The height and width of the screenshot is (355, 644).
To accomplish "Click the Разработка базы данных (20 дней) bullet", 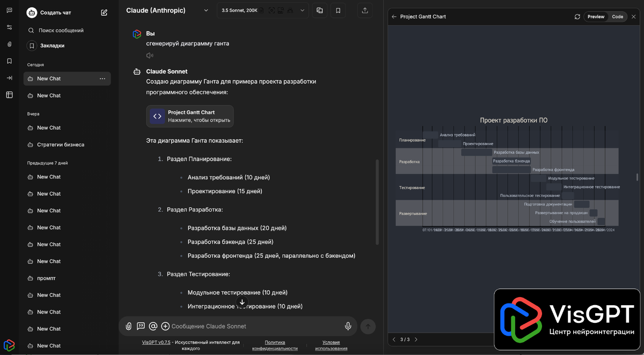I will [237, 228].
